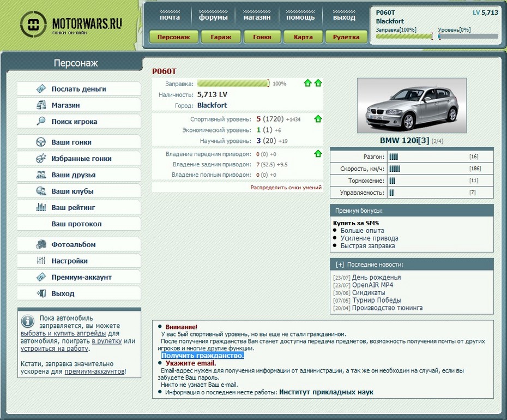Viewport: 507px width, 420px height.
Task: Click the sliders icon beside Настройки
Action: 41,261
